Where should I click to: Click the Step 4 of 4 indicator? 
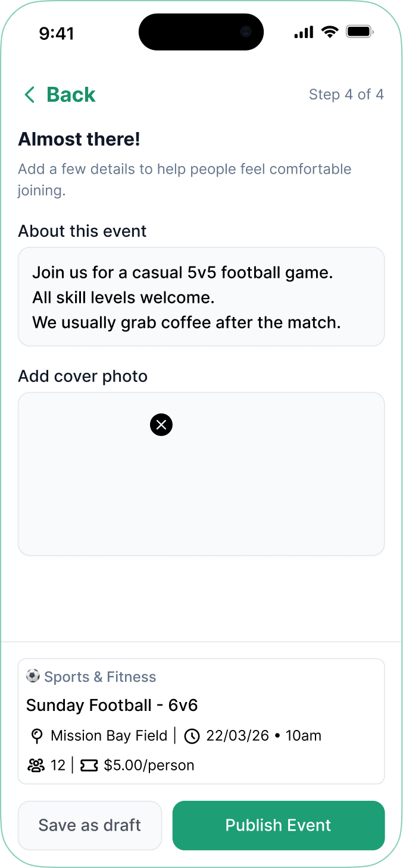(x=346, y=94)
